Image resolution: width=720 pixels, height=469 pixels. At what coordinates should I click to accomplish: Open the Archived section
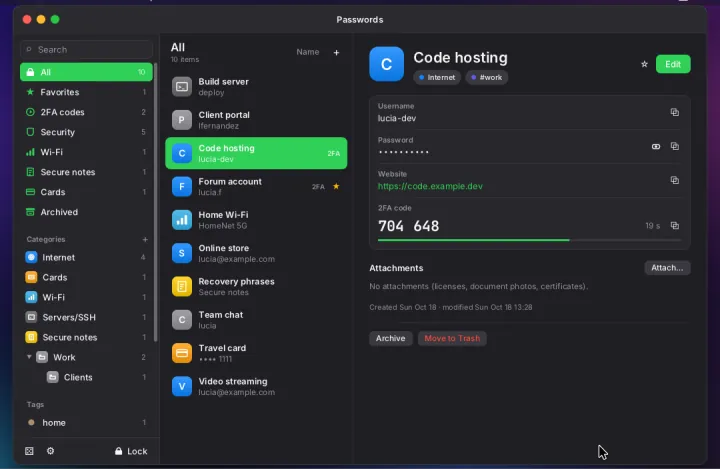(86, 212)
